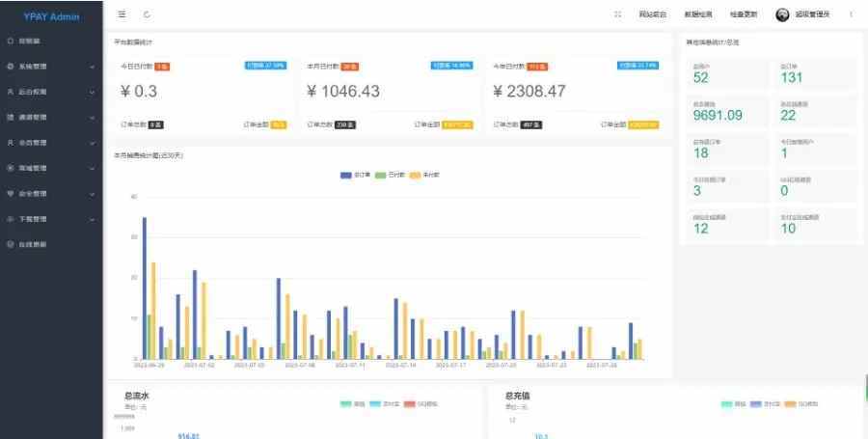This screenshot has height=439, width=868.
Task: Click the stat card showing 52
Action: click(x=727, y=73)
